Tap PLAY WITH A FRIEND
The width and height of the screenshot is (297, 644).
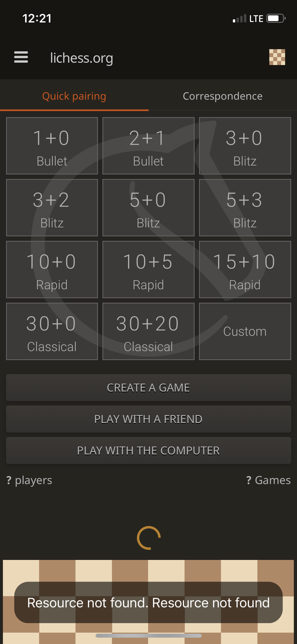[x=148, y=419]
